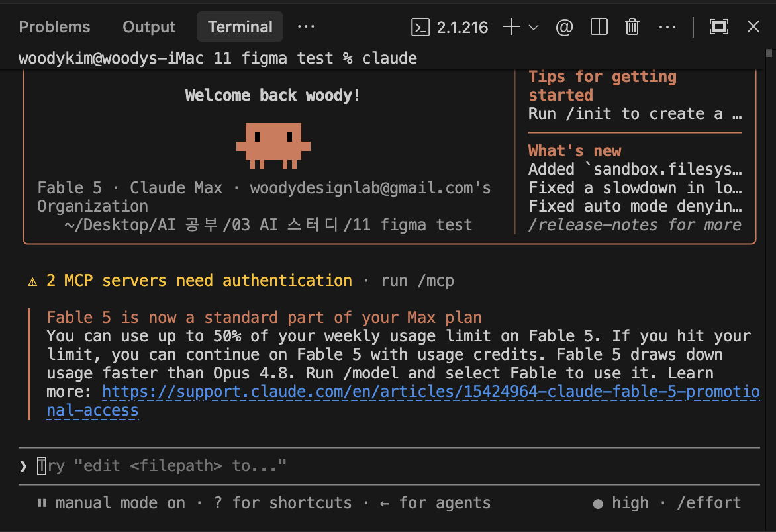The height and width of the screenshot is (532, 776).
Task: Split the terminal with split icon
Action: pos(599,26)
